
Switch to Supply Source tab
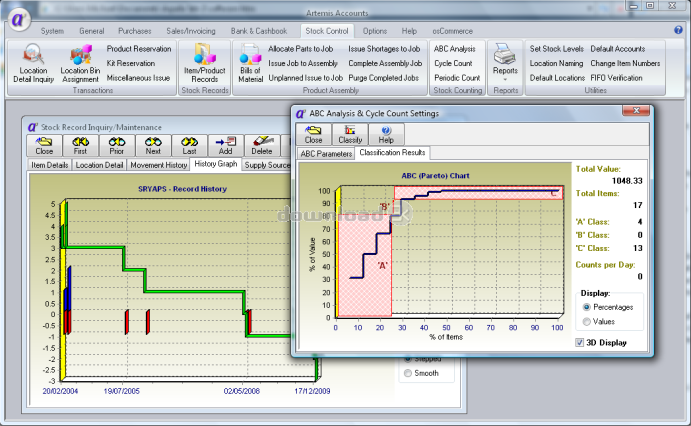click(267, 165)
